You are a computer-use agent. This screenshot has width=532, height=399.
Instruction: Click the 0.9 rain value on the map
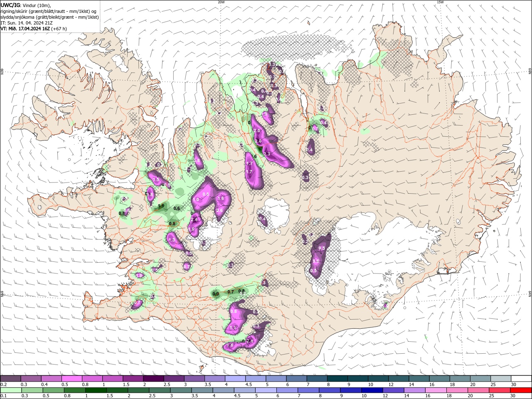coord(216,294)
